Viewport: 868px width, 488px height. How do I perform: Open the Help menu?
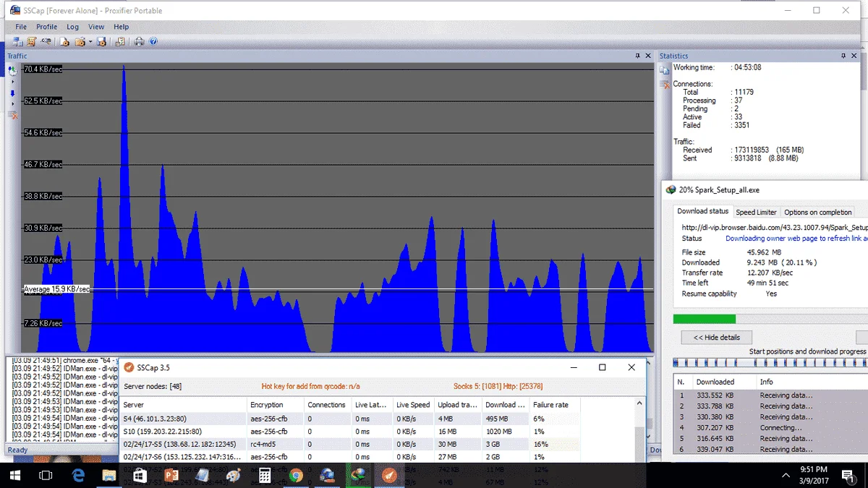(121, 27)
